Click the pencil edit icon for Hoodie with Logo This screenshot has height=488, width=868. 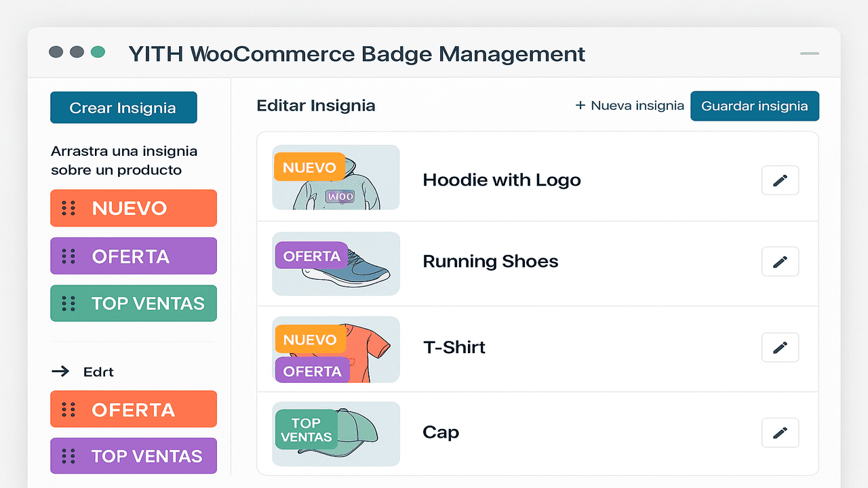click(x=780, y=180)
